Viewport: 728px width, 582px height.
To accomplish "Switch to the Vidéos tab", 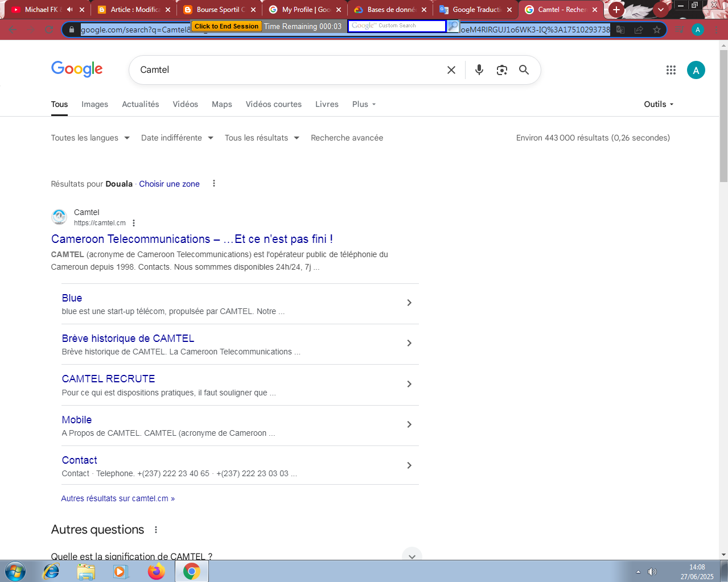I will point(186,104).
